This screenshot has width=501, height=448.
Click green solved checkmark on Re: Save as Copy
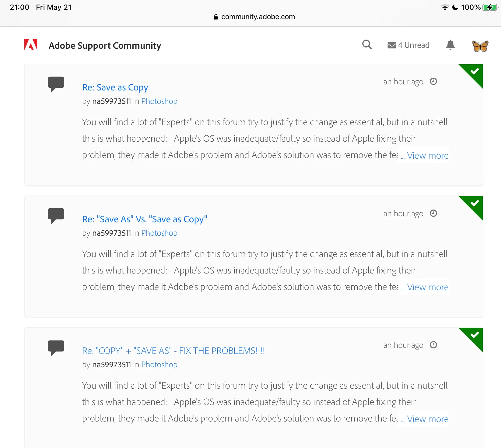pos(474,72)
